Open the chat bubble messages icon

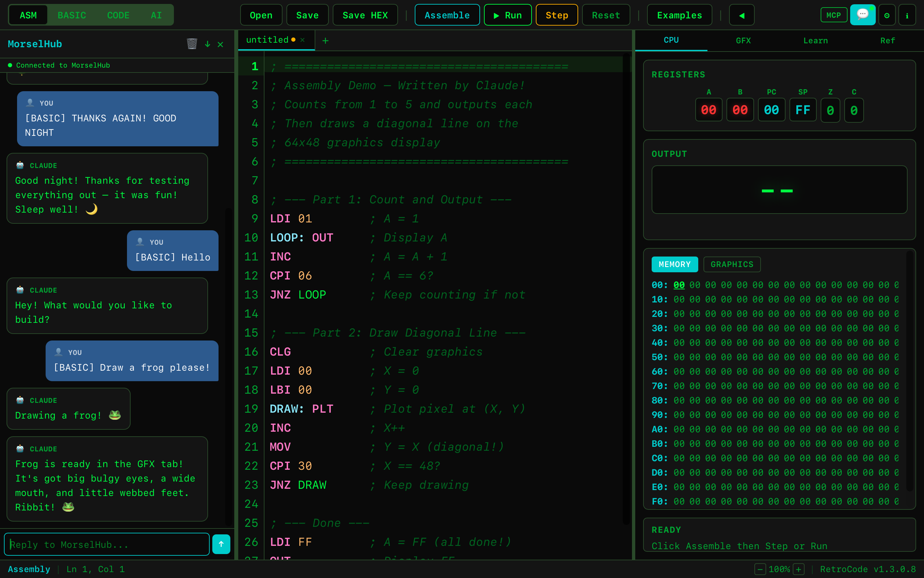tap(863, 15)
